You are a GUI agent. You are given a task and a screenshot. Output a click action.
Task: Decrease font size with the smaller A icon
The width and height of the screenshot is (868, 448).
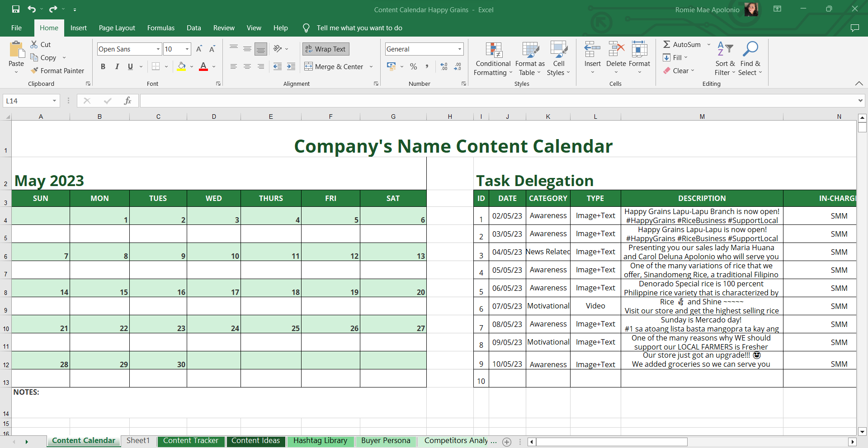[x=212, y=49]
